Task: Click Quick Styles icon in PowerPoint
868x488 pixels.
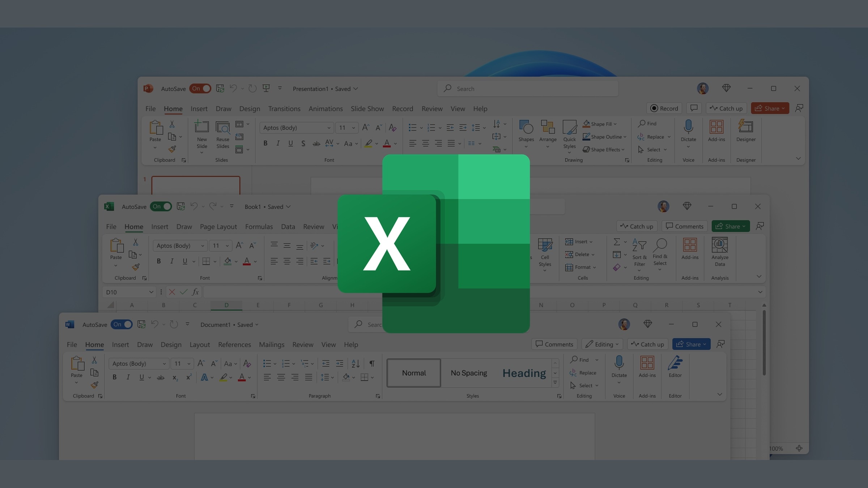Action: coord(569,127)
